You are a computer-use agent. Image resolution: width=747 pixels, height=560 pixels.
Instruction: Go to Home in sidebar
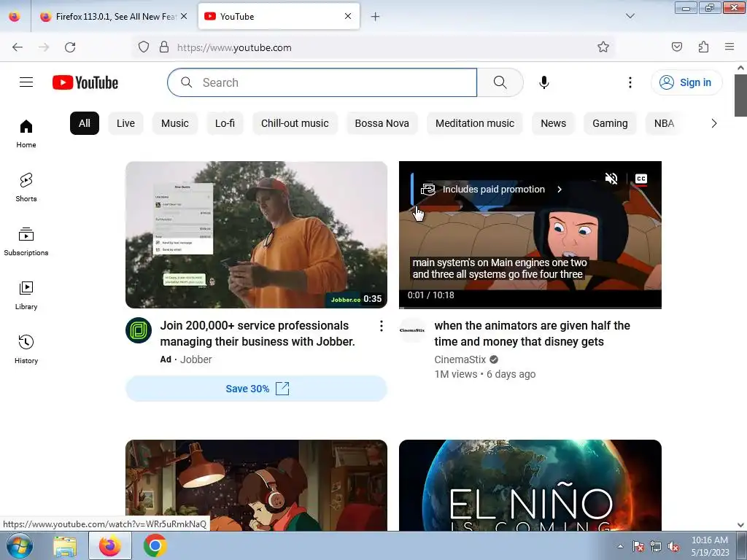[x=26, y=134]
